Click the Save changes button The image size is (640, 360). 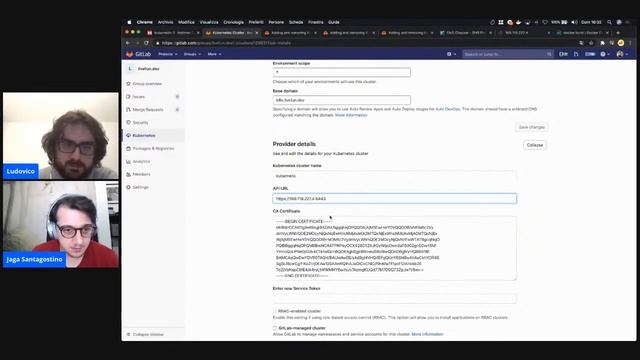pos(531,127)
